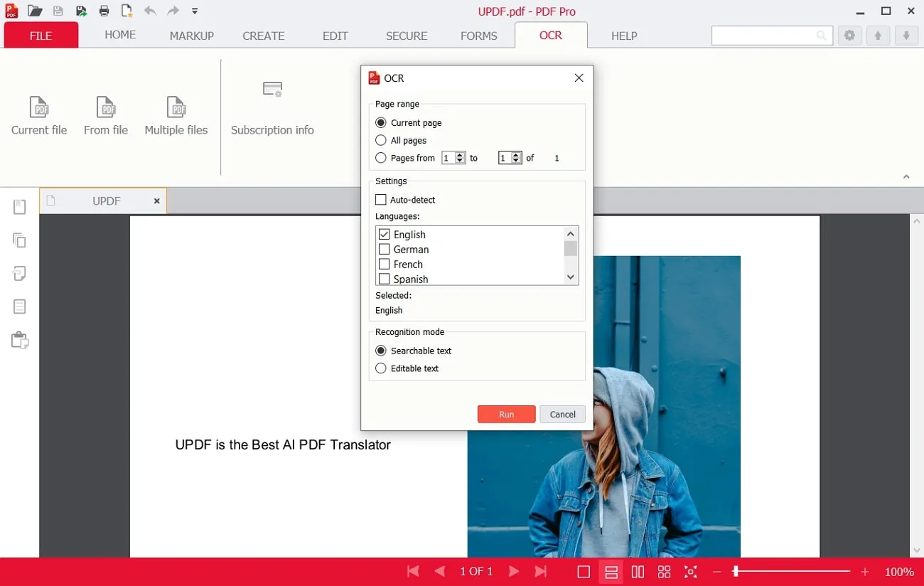924x586 pixels.
Task: Click the folded page with arrow sidebar icon
Action: (20, 274)
